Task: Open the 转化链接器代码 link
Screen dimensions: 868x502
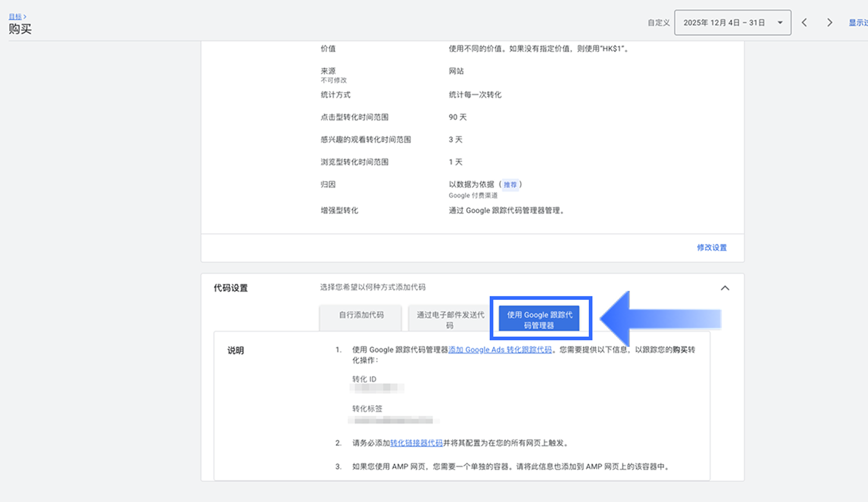Action: click(x=416, y=443)
